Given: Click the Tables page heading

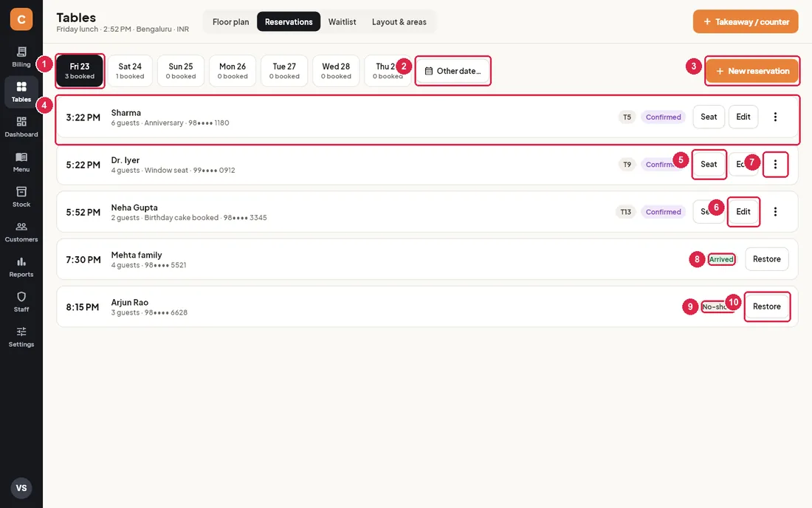Looking at the screenshot, I should pos(76,18).
